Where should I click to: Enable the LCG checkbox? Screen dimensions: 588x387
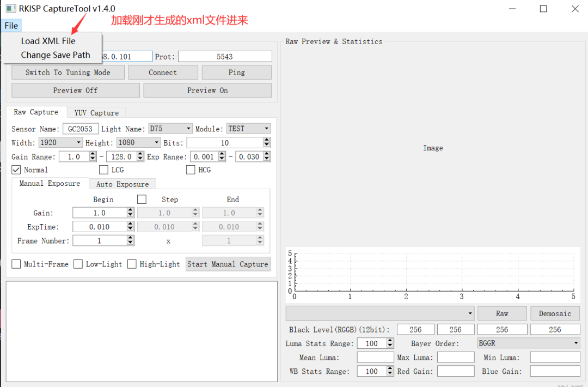103,170
